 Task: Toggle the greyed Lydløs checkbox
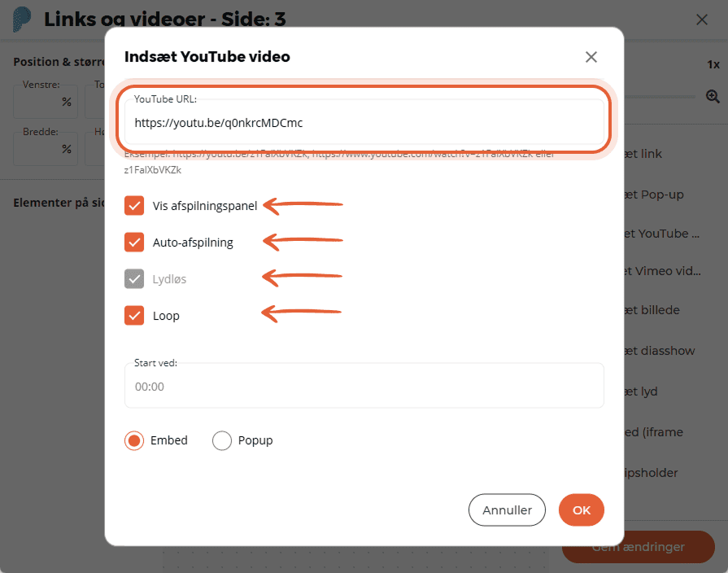point(134,279)
